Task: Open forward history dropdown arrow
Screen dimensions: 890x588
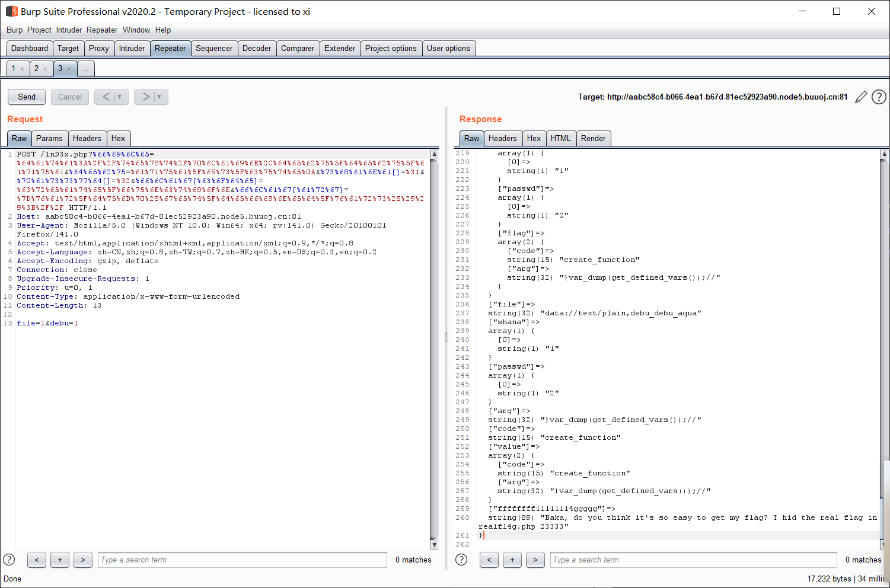Action: pyautogui.click(x=161, y=97)
